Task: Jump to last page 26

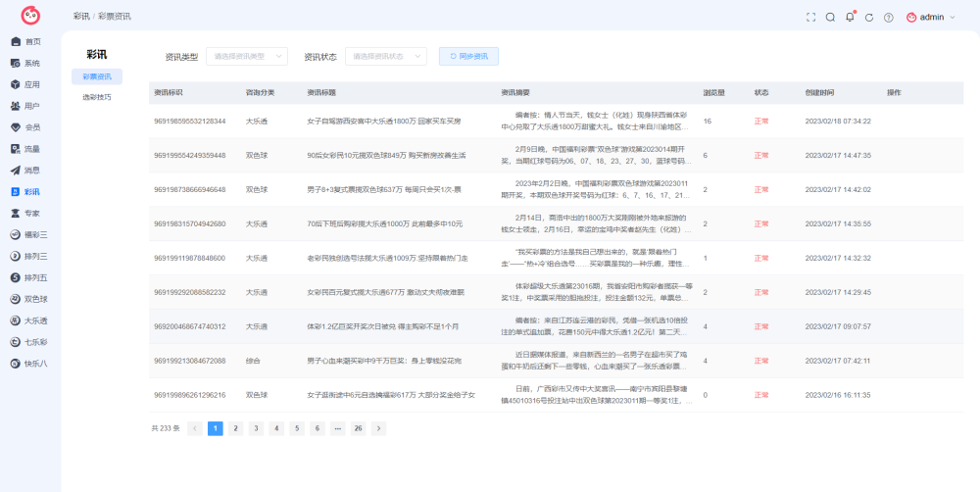Action: click(358, 428)
